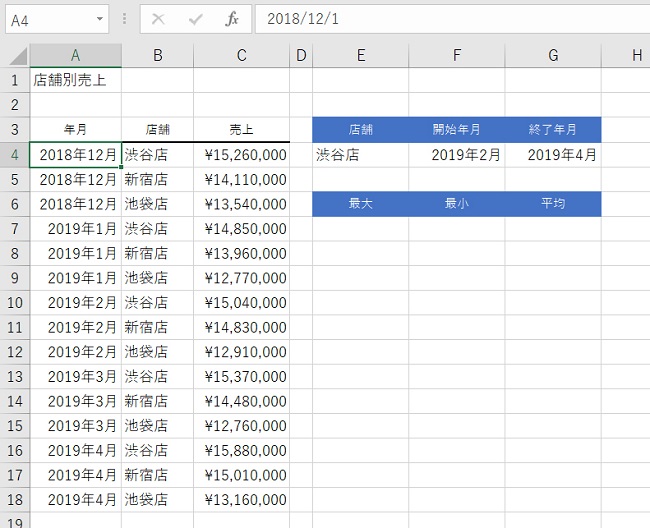Select cell B18 containing 池袋店
650x528 pixels.
click(157, 499)
